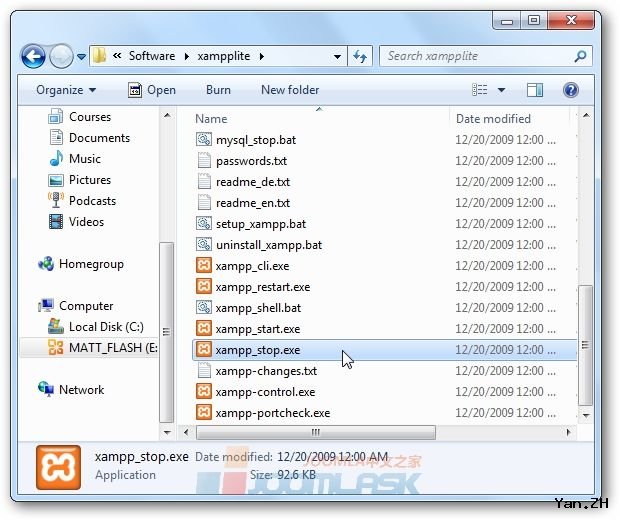The width and height of the screenshot is (620, 520).
Task: Create a New folder
Action: coord(290,90)
